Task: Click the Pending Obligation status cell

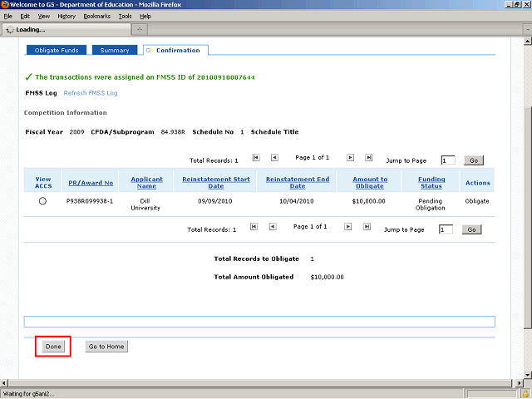Action: 431,204
